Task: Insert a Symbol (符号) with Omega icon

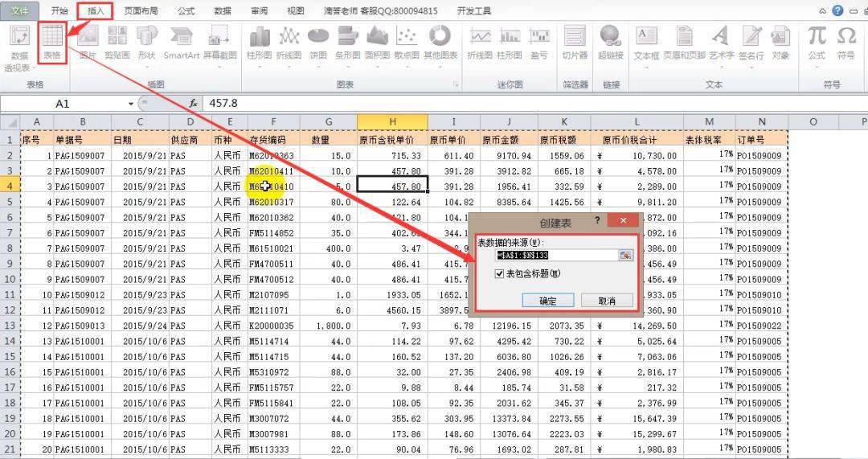Action: click(845, 43)
